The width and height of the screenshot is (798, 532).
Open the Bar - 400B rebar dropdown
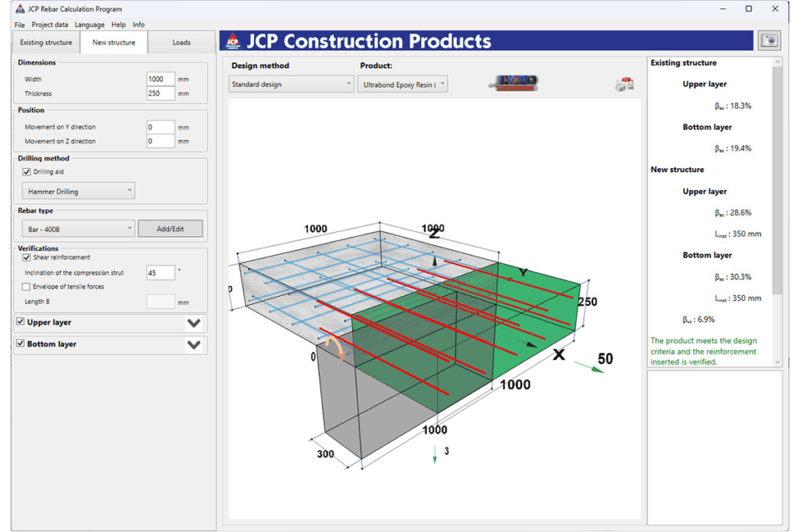pos(79,229)
